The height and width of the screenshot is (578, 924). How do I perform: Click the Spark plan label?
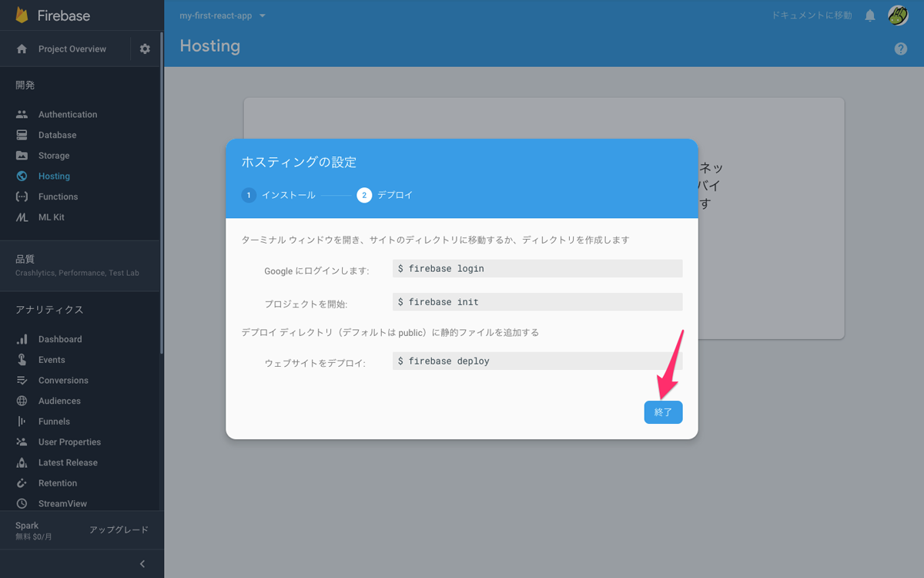pyautogui.click(x=27, y=526)
